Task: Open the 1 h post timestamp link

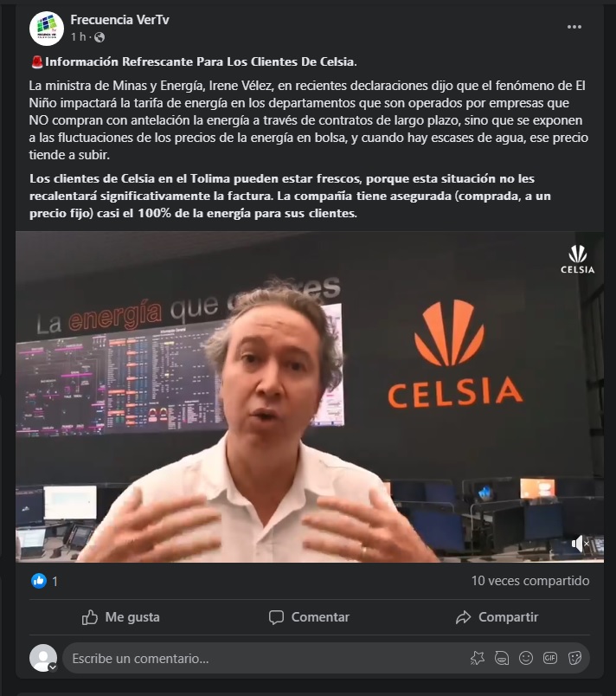Action: (78, 37)
